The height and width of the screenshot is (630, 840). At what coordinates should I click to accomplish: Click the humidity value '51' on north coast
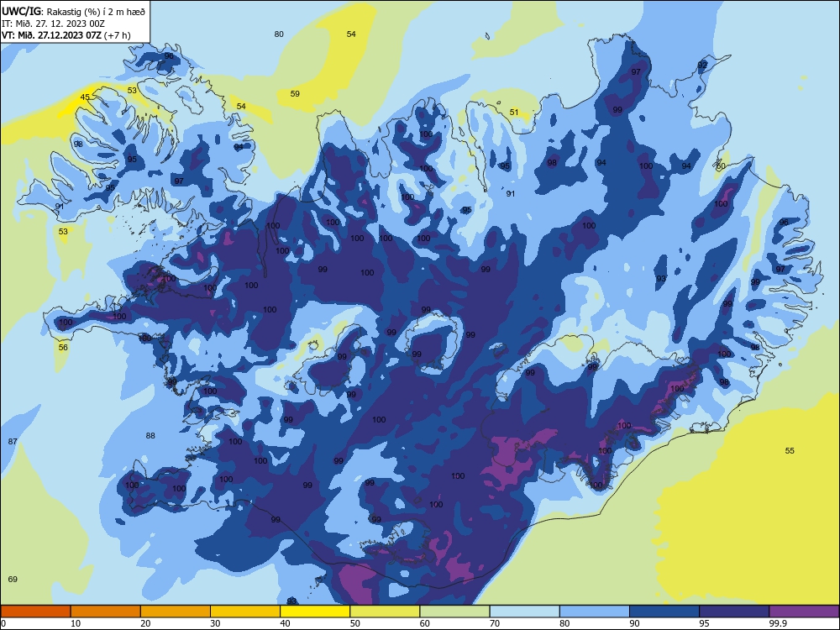(514, 112)
